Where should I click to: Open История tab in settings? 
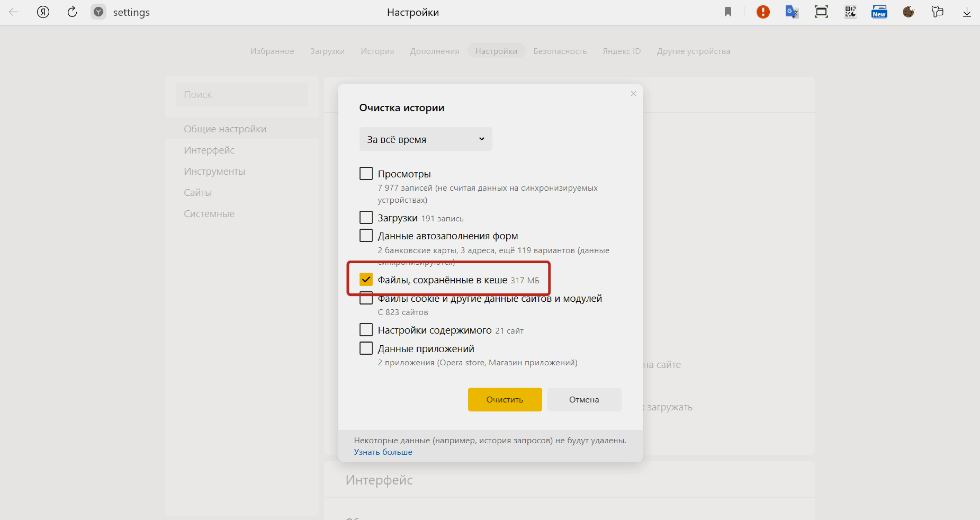pyautogui.click(x=377, y=50)
